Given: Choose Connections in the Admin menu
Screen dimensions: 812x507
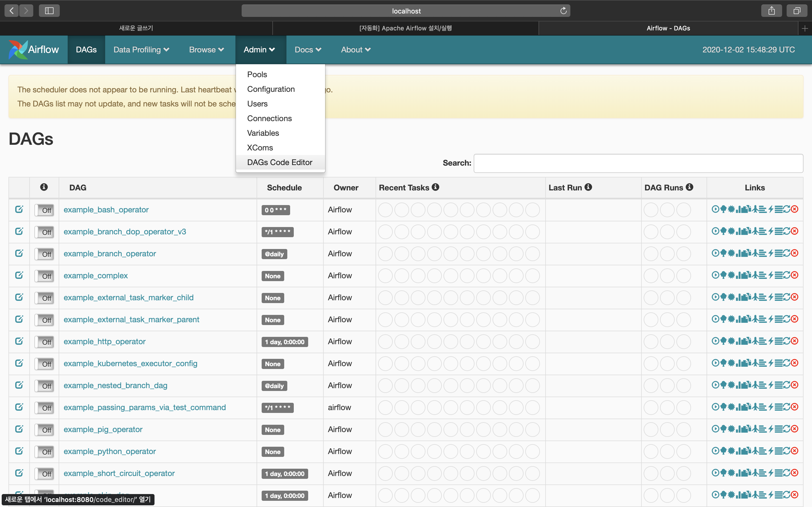Looking at the screenshot, I should 269,118.
